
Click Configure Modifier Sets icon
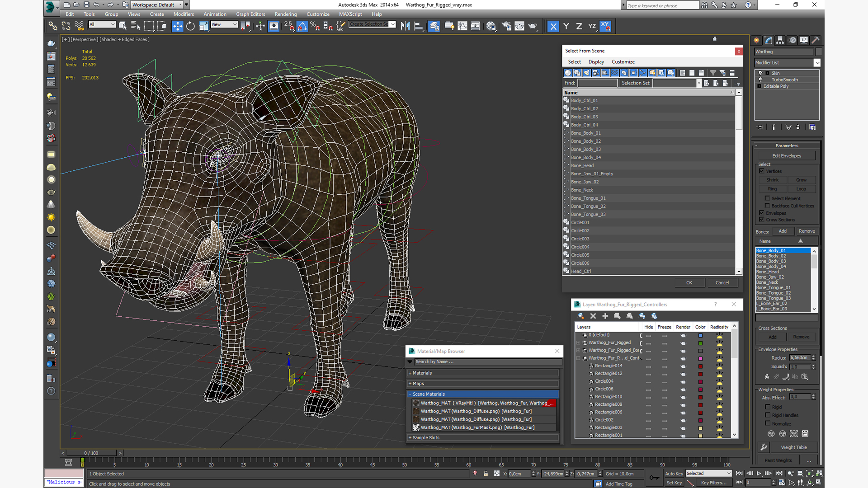click(x=813, y=127)
